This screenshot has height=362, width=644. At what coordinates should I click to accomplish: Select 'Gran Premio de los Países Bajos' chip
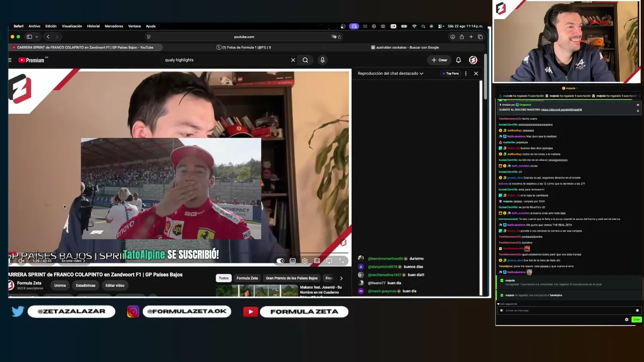[292, 278]
